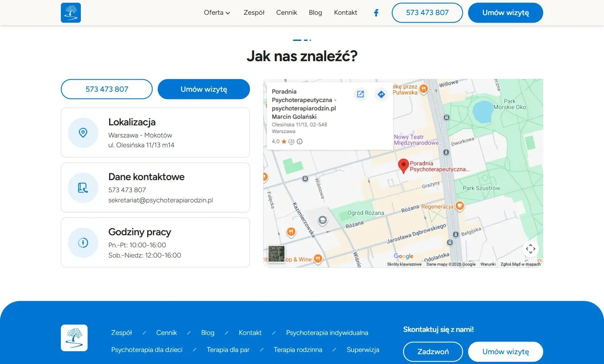This screenshot has height=364, width=604.
Task: Open Terapia dla par footer link
Action: tap(228, 350)
